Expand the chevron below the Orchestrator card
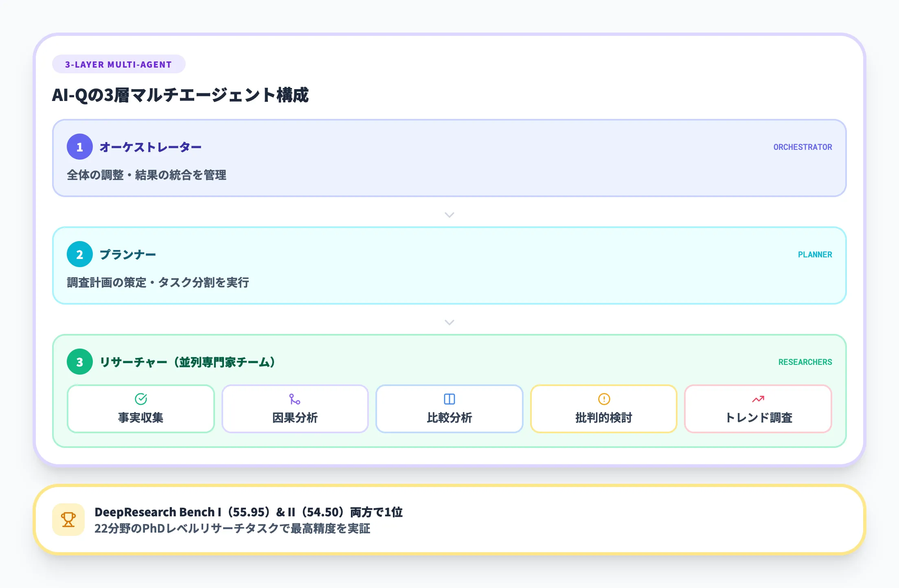This screenshot has height=588, width=899. click(x=449, y=215)
